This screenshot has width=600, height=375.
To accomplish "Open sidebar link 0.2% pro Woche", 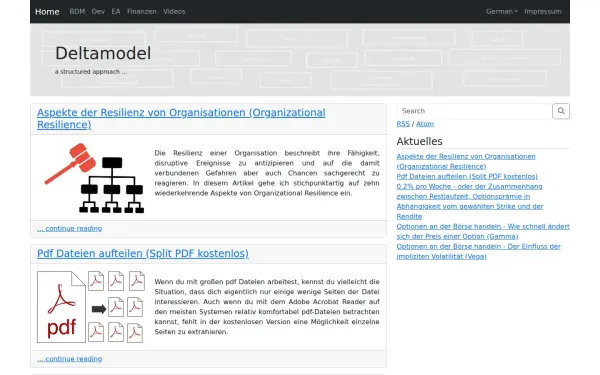I will tap(470, 201).
